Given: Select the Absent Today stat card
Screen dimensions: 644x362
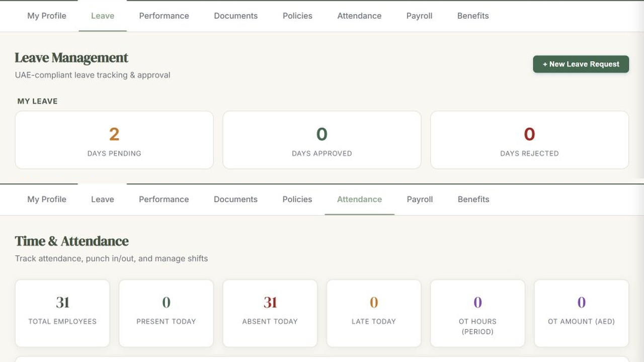Looking at the screenshot, I should tap(270, 313).
